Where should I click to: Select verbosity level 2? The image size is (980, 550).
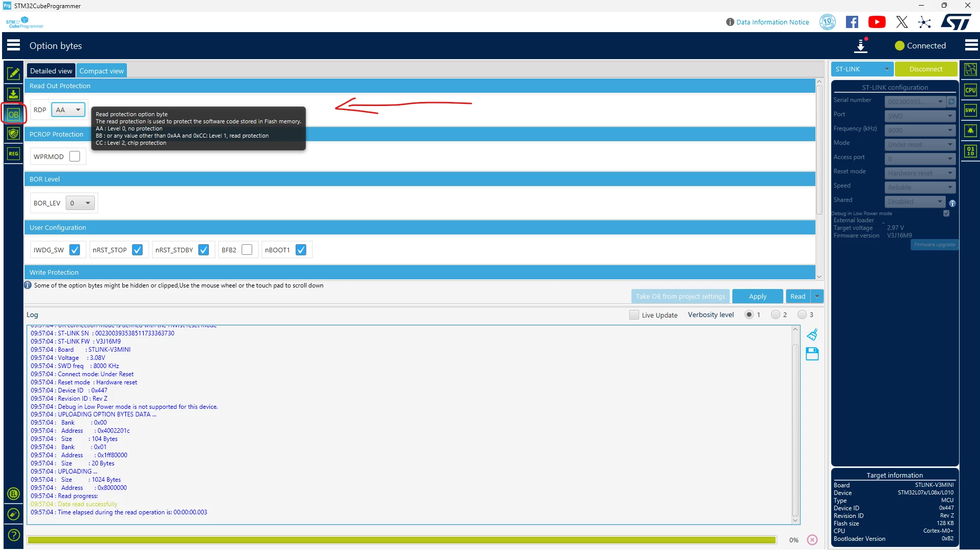point(776,315)
